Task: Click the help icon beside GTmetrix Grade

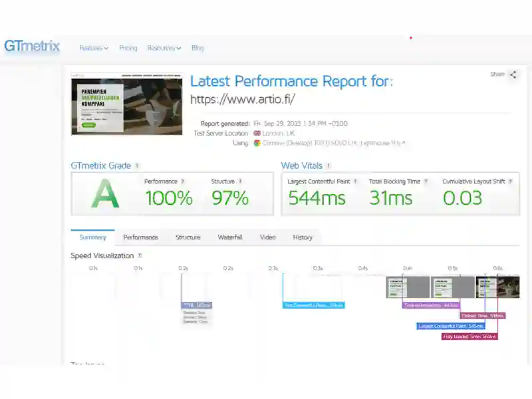Action: [137, 166]
